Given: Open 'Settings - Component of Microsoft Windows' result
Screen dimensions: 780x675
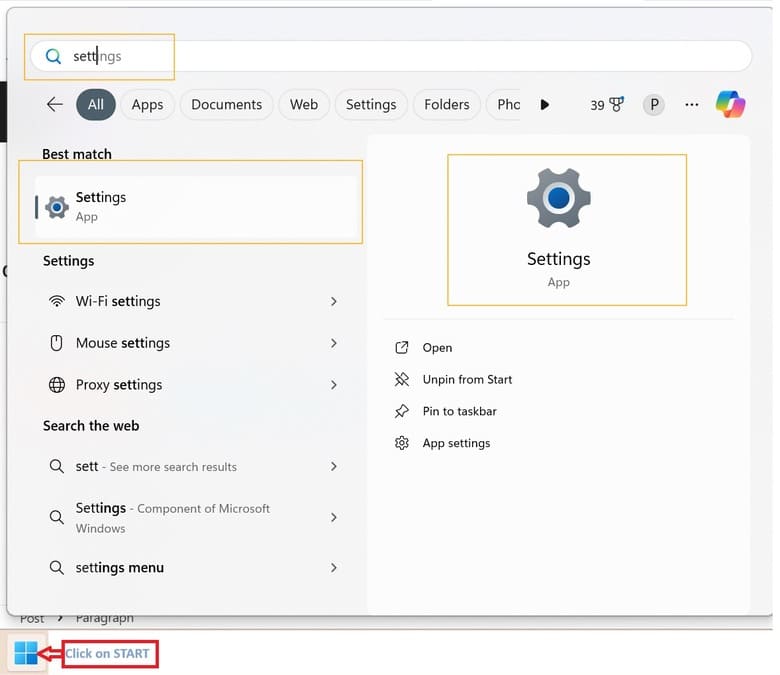Looking at the screenshot, I should coord(193,517).
